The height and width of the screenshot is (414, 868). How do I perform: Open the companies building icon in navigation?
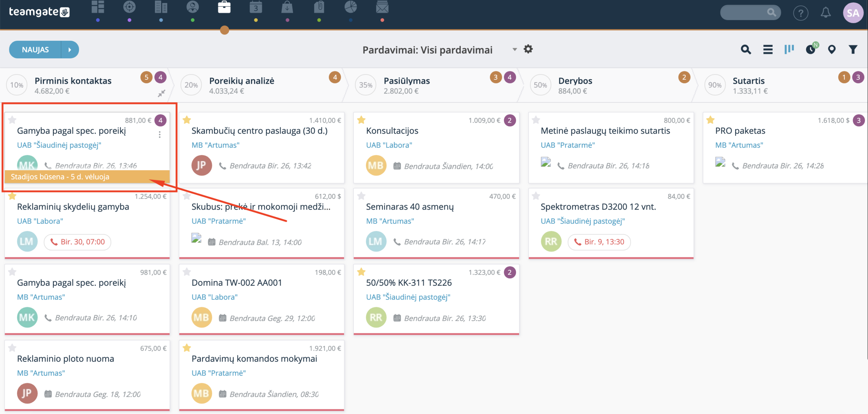tap(161, 7)
